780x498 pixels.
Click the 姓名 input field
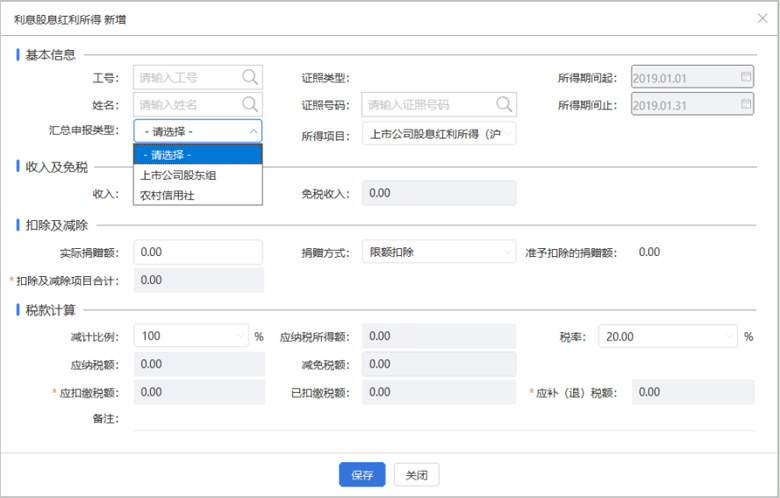pos(185,104)
